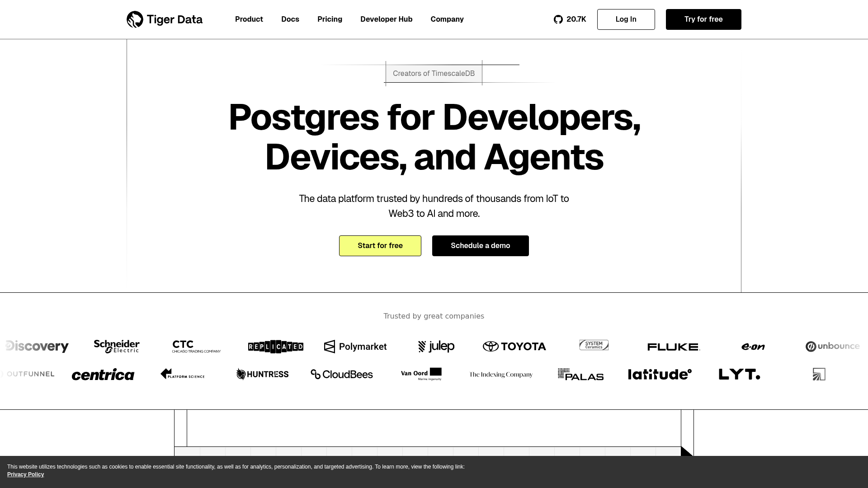Click the julep logo
The height and width of the screenshot is (488, 868).
[435, 346]
